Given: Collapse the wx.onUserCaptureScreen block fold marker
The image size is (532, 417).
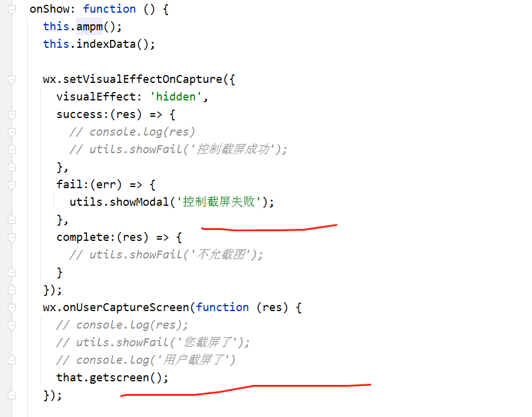Looking at the screenshot, I should 11,308.
